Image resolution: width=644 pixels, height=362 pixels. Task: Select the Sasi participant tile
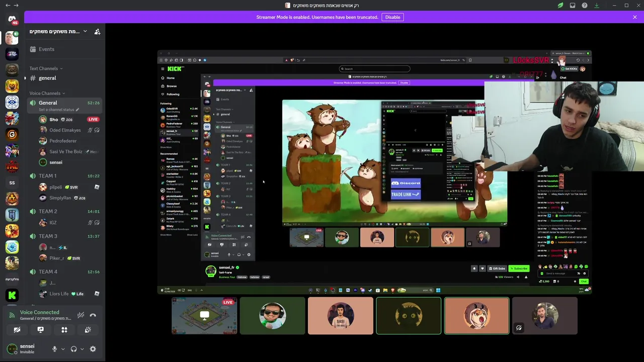[341, 316]
